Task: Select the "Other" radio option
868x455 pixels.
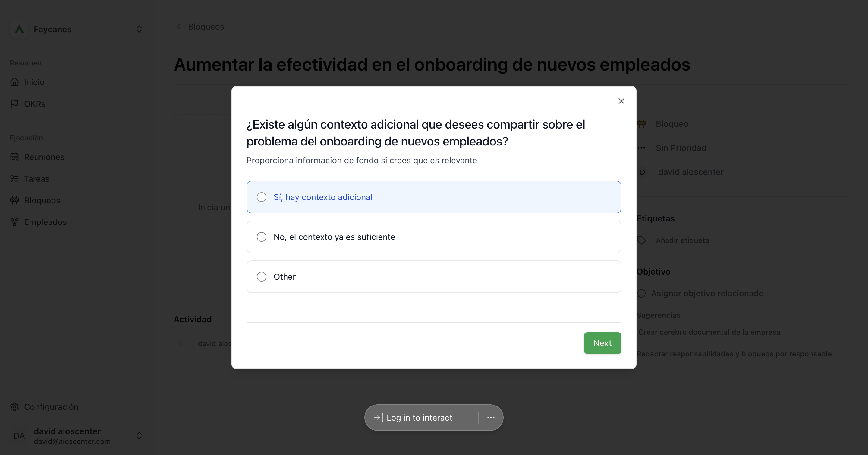Action: click(434, 277)
